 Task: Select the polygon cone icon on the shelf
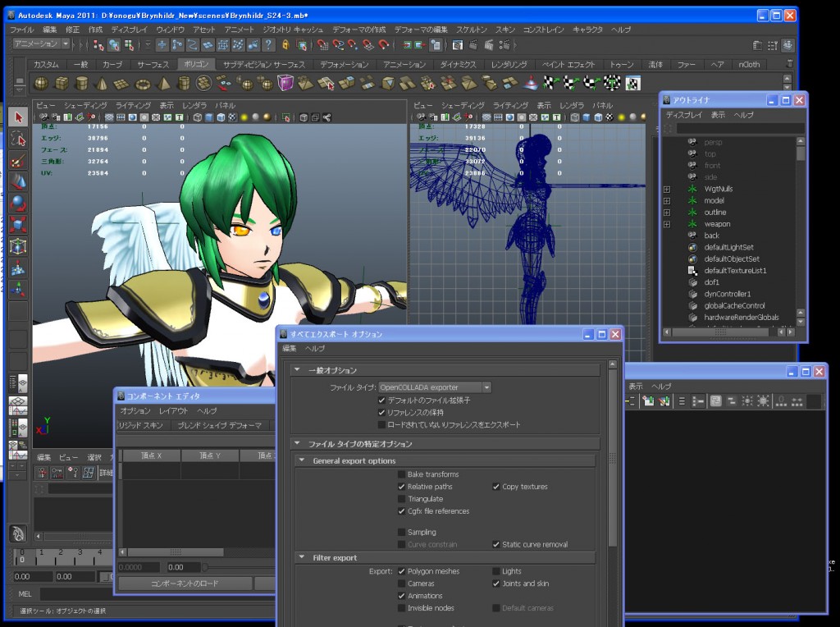(x=101, y=82)
